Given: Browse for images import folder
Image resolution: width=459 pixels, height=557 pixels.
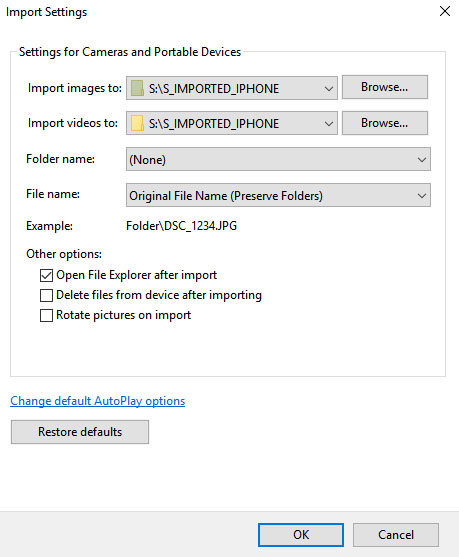Looking at the screenshot, I should [x=385, y=87].
